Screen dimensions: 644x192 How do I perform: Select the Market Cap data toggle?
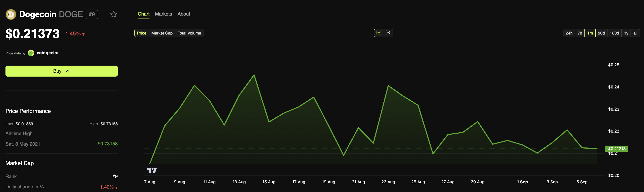pyautogui.click(x=162, y=33)
